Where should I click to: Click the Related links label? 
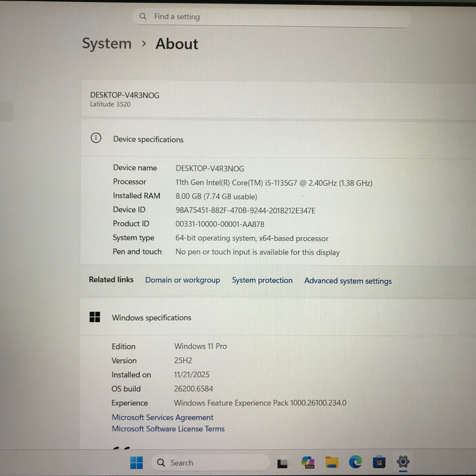(111, 280)
